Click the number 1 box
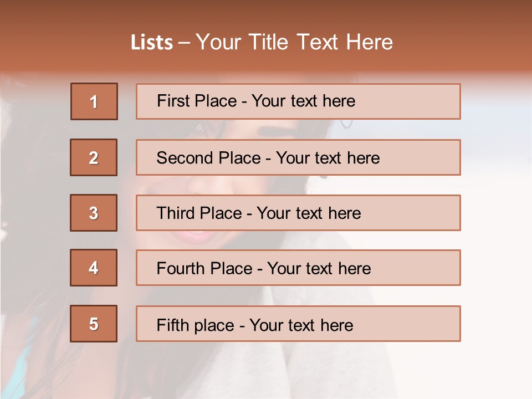This screenshot has height=399, width=532. pyautogui.click(x=94, y=101)
